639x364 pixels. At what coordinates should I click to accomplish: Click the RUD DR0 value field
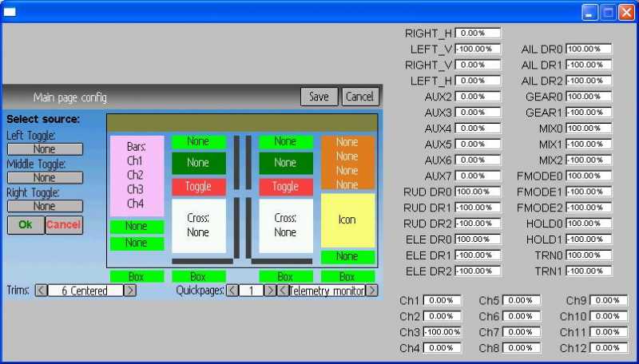click(x=478, y=192)
